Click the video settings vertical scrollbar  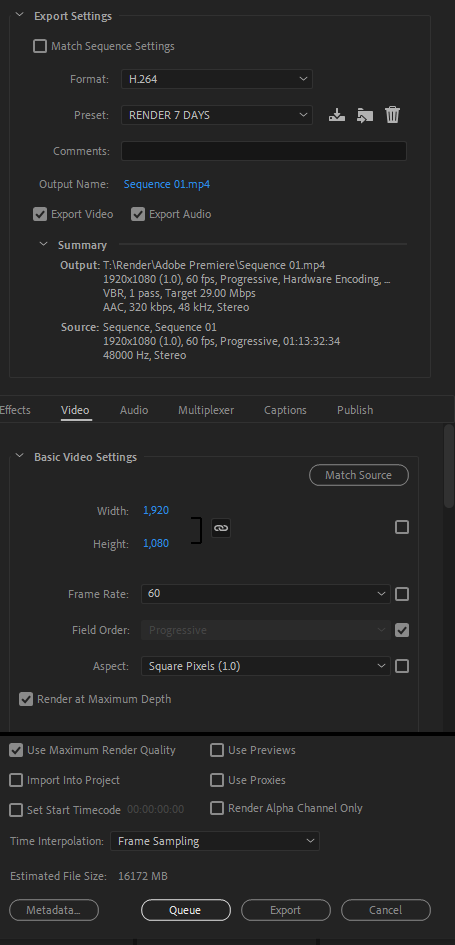pyautogui.click(x=449, y=466)
